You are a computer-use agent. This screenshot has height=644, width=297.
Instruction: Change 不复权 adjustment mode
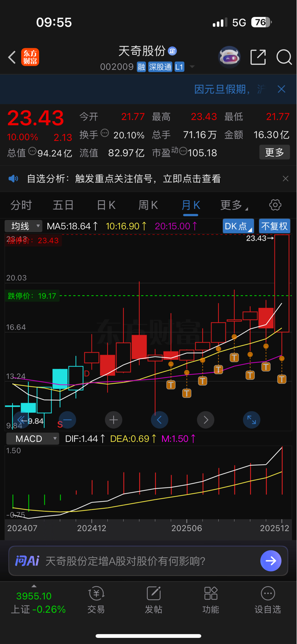coord(275,226)
